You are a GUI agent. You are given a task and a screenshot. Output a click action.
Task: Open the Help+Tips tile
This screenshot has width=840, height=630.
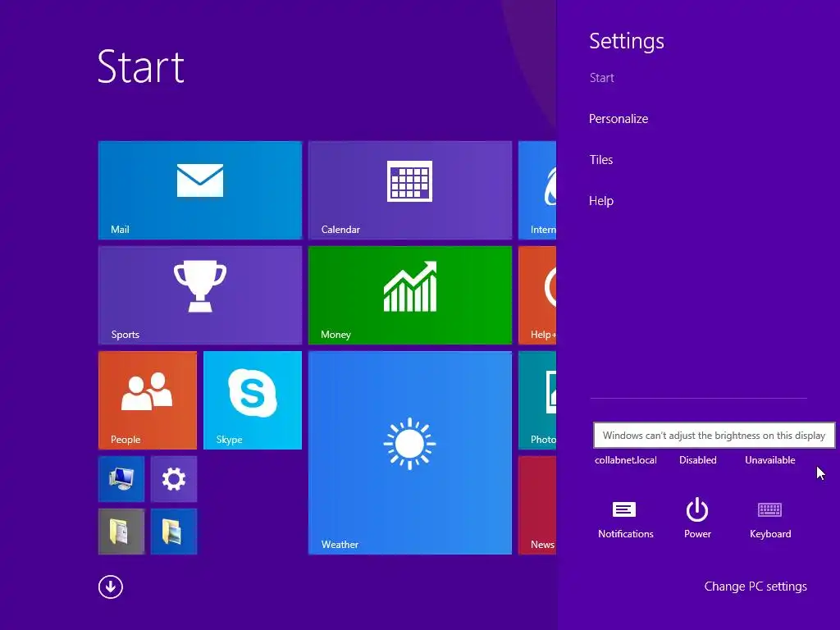coord(537,295)
